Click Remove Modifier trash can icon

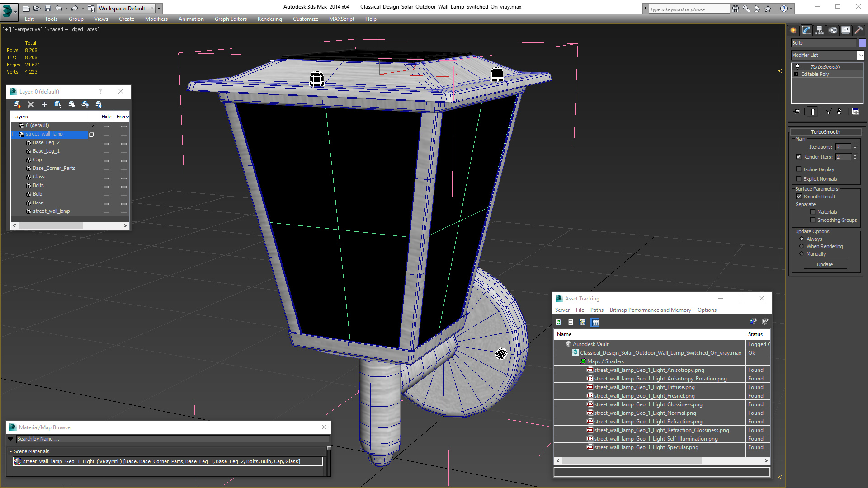(x=840, y=112)
